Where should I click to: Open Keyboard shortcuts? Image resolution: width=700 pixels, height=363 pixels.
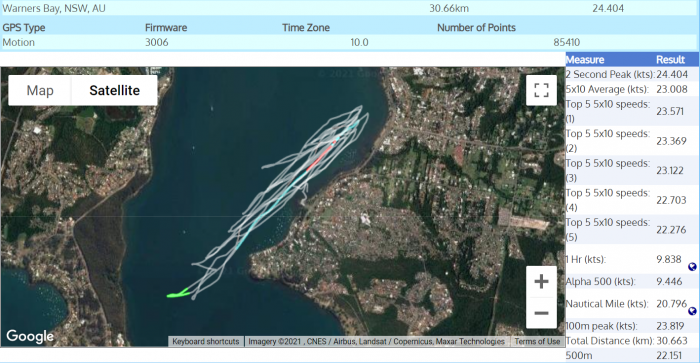pyautogui.click(x=206, y=342)
